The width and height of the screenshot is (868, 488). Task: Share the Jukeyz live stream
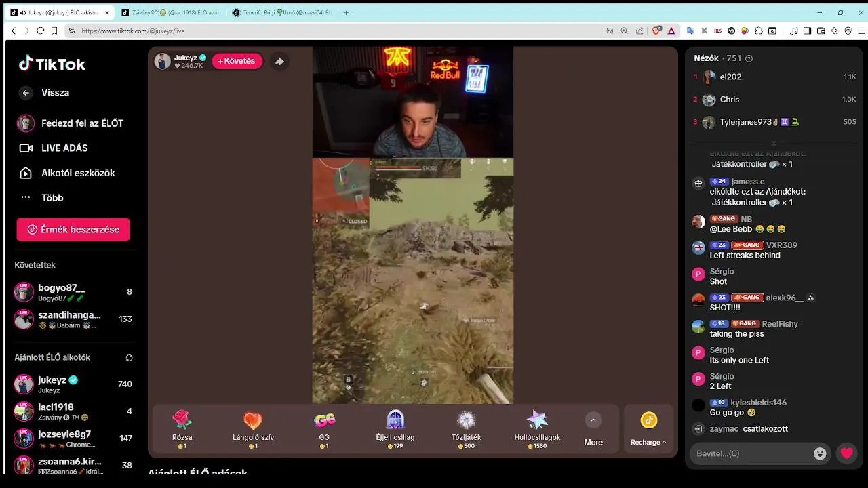pos(279,61)
